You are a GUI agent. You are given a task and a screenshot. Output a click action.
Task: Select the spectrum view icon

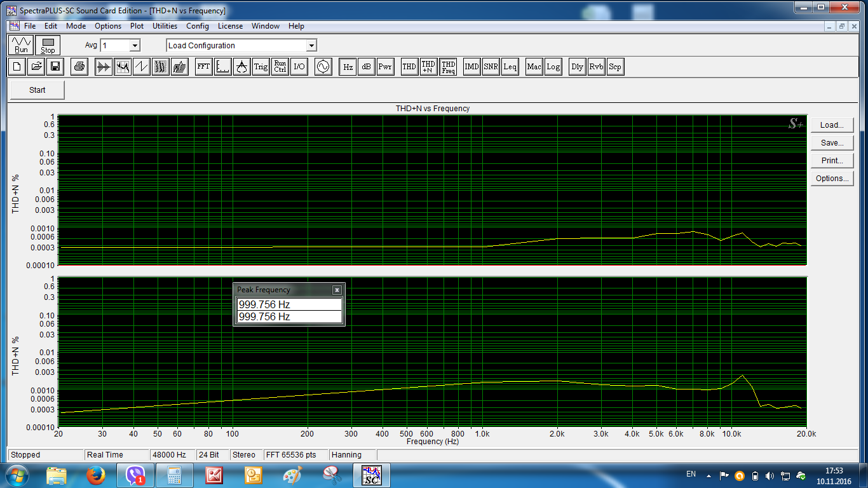click(x=123, y=66)
